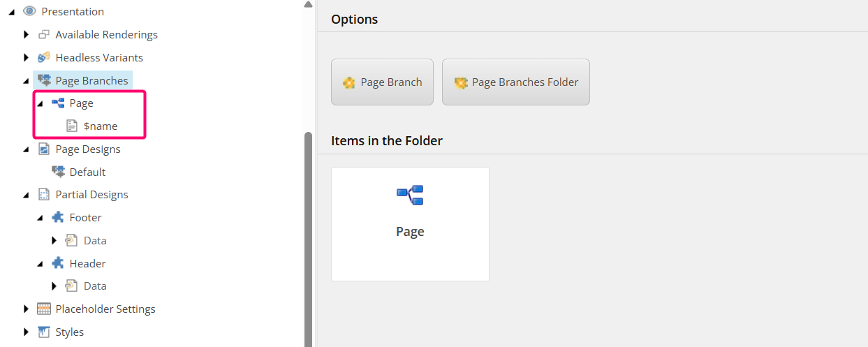
Task: Expand the Styles tree node
Action: click(x=26, y=332)
